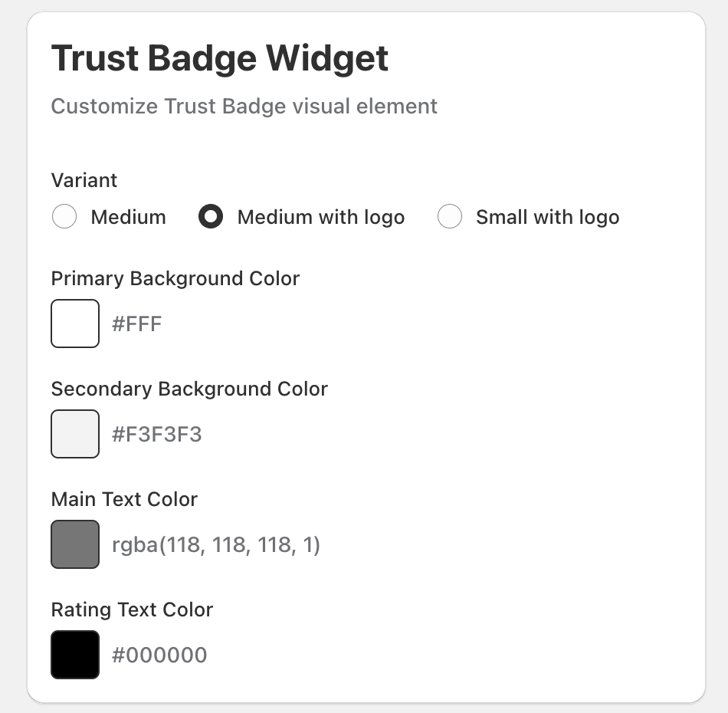Open the Primary Background Color swatch picker
This screenshot has height=713, width=728.
tap(74, 323)
